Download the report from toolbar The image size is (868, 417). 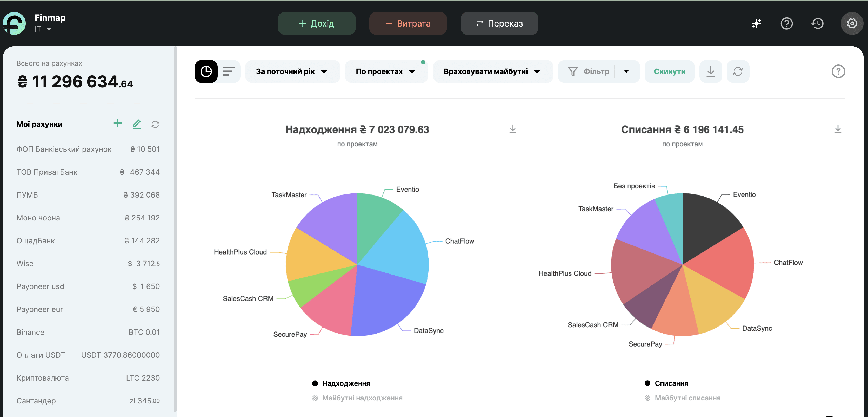711,71
